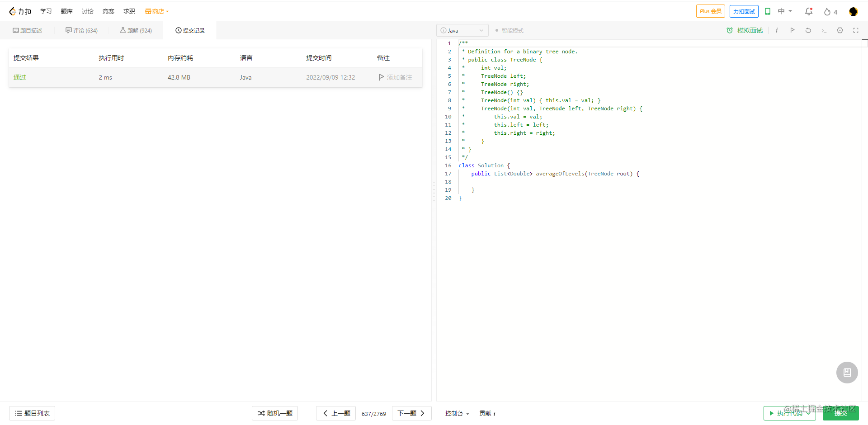Screen dimensions: 868x425
Task: Click Plus 会员 button
Action: tap(710, 11)
